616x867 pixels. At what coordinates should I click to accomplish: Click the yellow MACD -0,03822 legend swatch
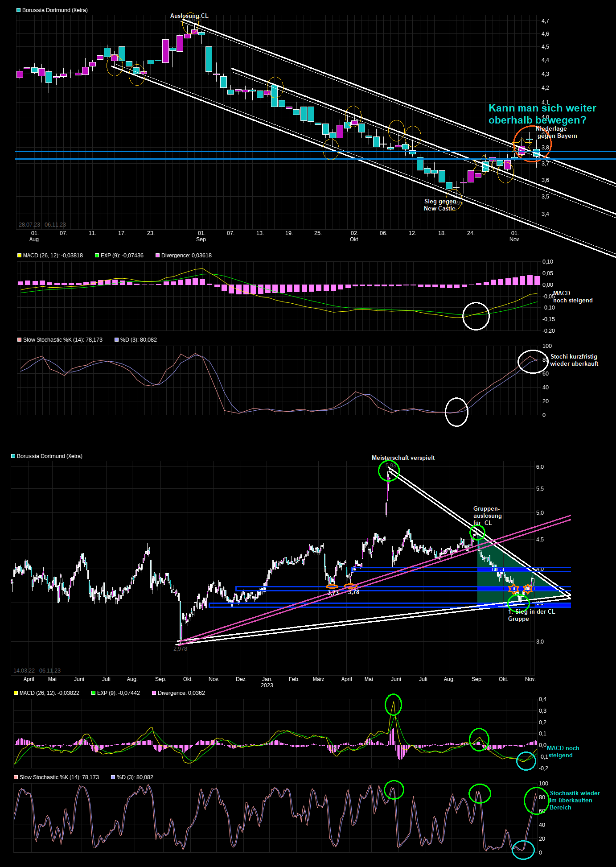click(16, 693)
